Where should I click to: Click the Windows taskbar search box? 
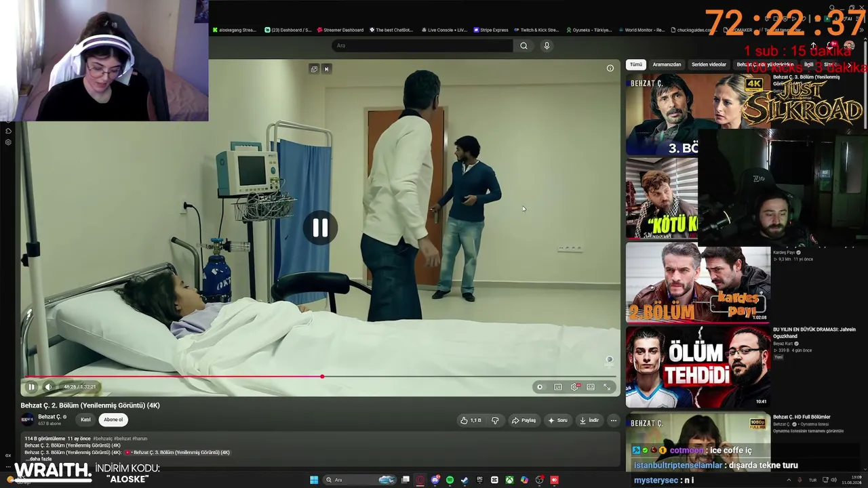pyautogui.click(x=360, y=480)
